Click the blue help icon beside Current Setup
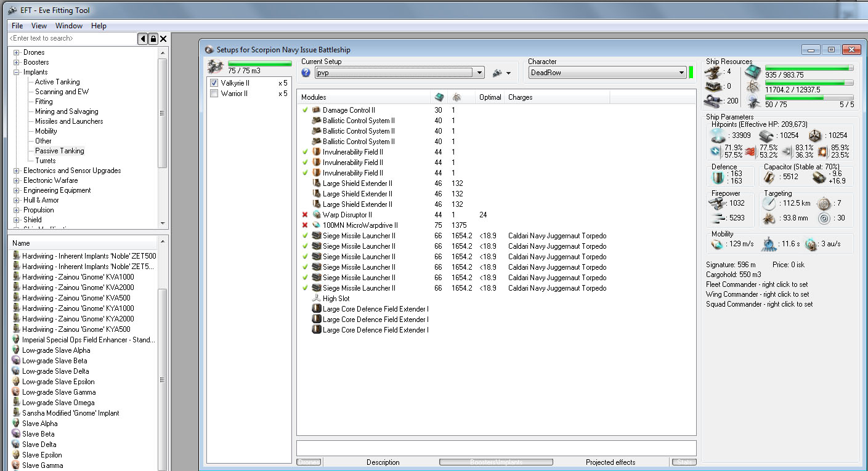Screen dimensions: 868x471 pyautogui.click(x=306, y=73)
